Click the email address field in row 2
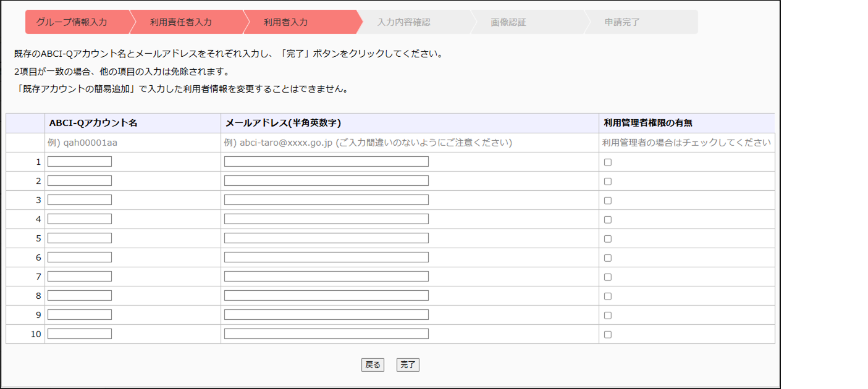Image resolution: width=868 pixels, height=389 pixels. pos(326,181)
